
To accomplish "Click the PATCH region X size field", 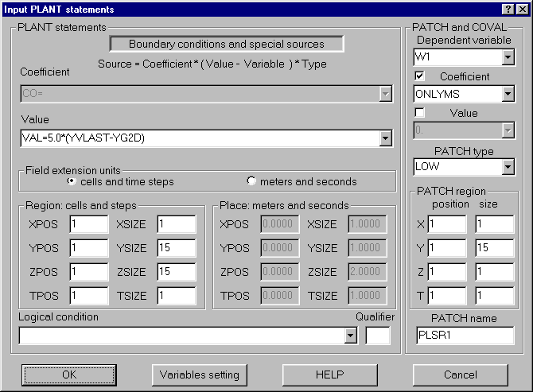I will point(495,224).
